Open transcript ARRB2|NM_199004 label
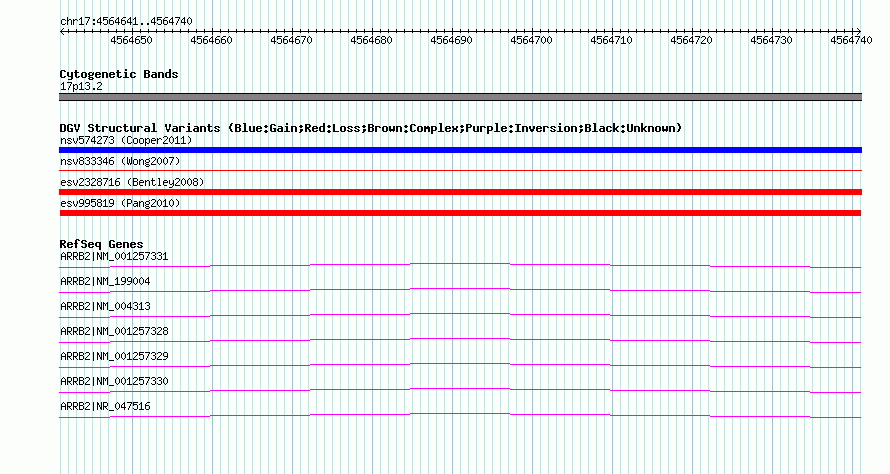Viewport: 890px width, 474px height. pyautogui.click(x=105, y=282)
